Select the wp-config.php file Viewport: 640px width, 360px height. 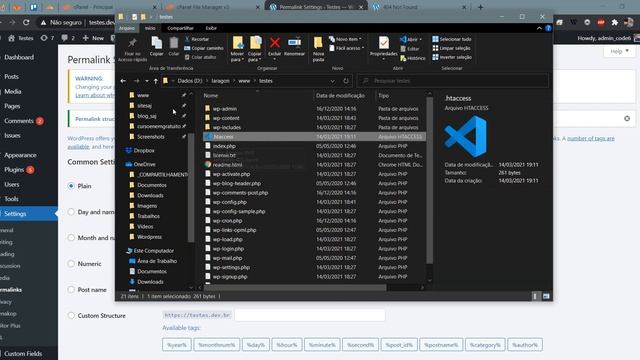coord(229,202)
